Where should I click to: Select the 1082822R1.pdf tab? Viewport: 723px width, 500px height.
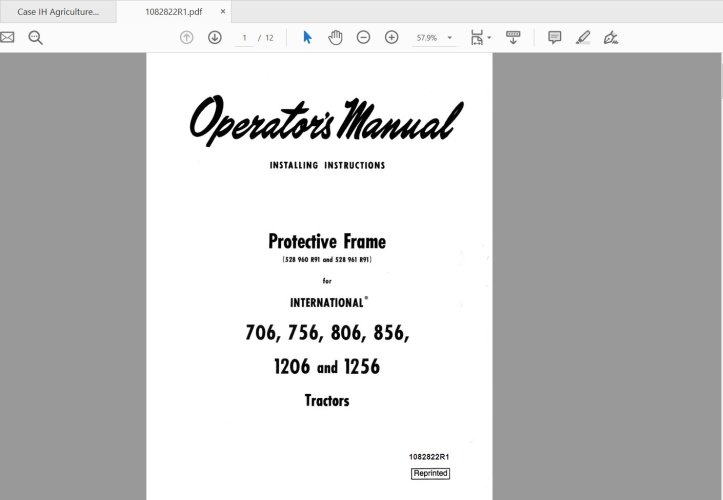coord(173,12)
